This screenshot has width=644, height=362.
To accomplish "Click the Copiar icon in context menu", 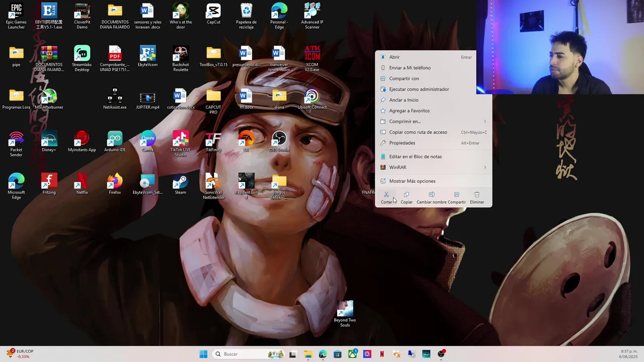I will (x=407, y=195).
